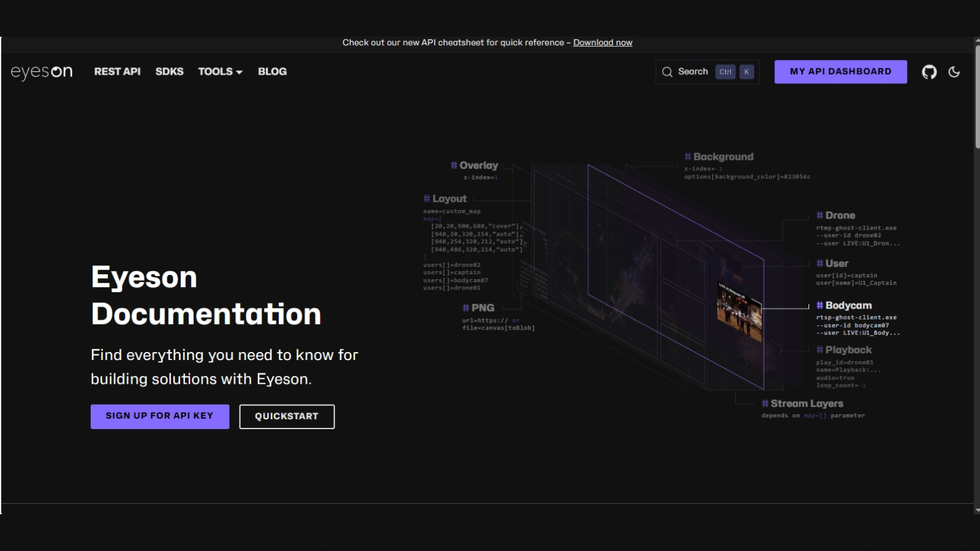Click the scrollbar down arrow

(x=977, y=509)
